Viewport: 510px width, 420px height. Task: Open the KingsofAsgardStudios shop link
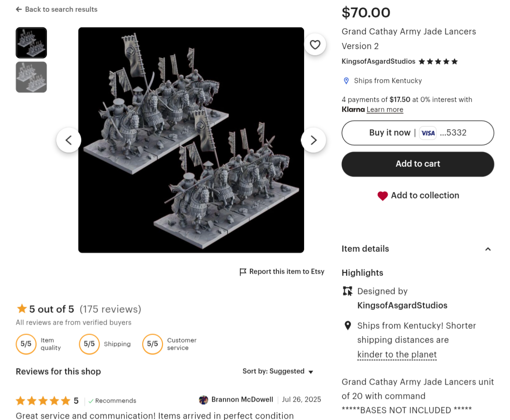[378, 61]
